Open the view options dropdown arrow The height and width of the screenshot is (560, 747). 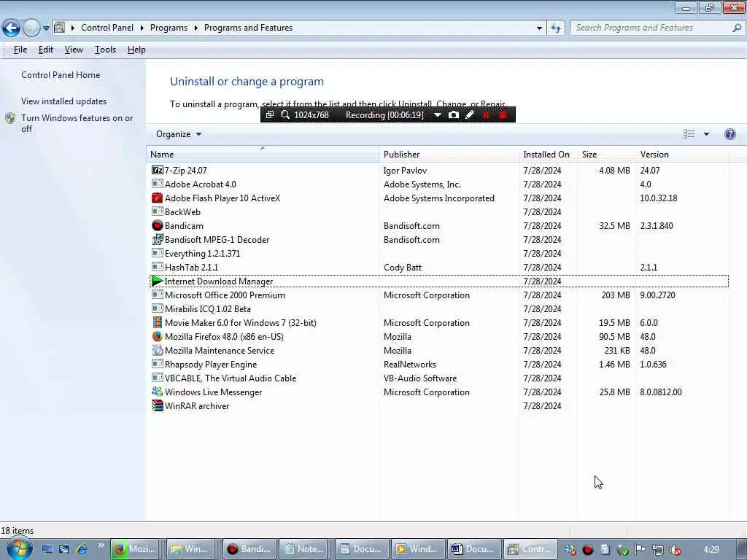click(x=706, y=134)
